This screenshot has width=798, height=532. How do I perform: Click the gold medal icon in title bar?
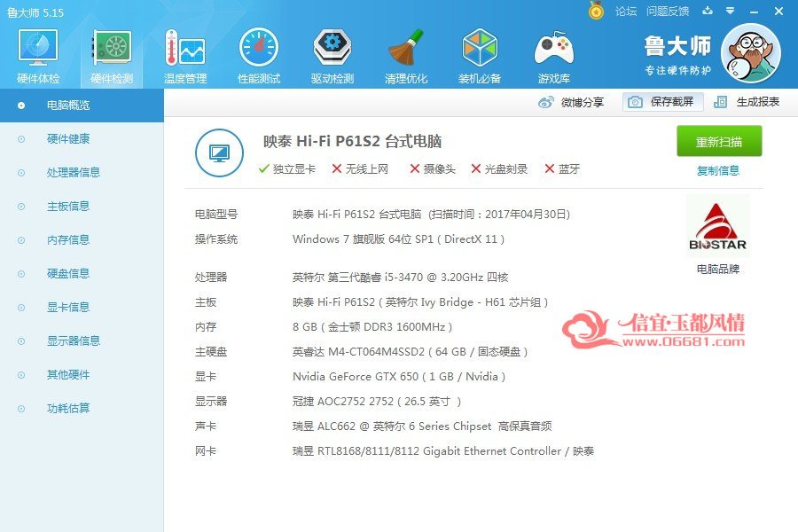pyautogui.click(x=596, y=10)
